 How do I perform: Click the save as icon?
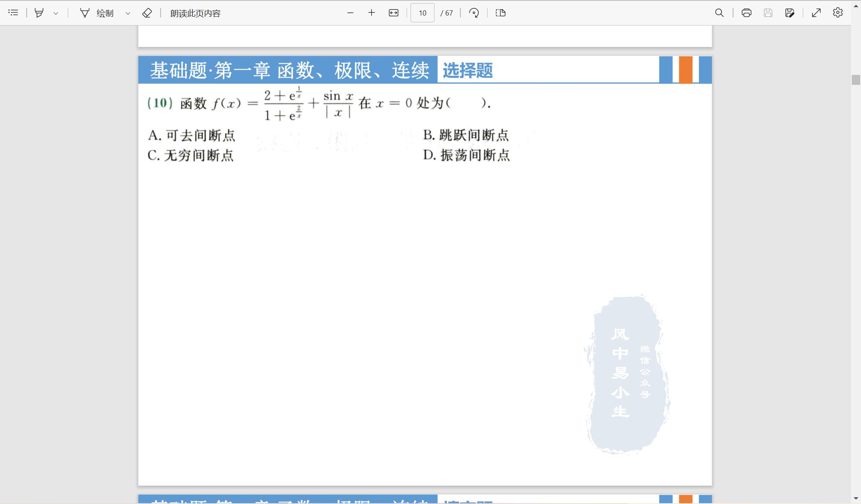tap(790, 13)
